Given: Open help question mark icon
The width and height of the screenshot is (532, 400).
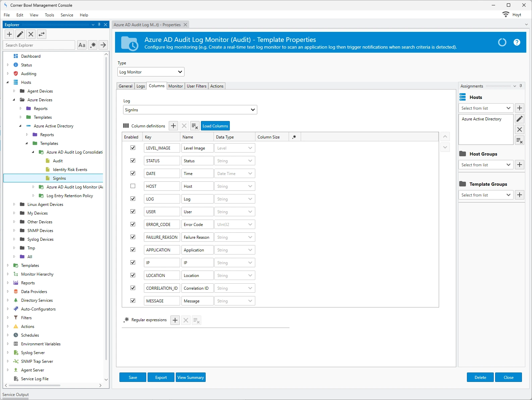Looking at the screenshot, I should click(x=517, y=42).
